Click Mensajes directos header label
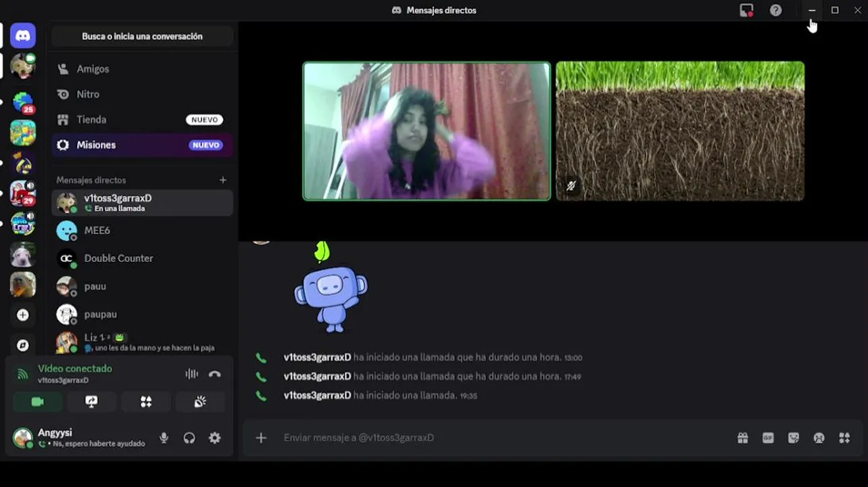868x487 pixels. pos(91,180)
